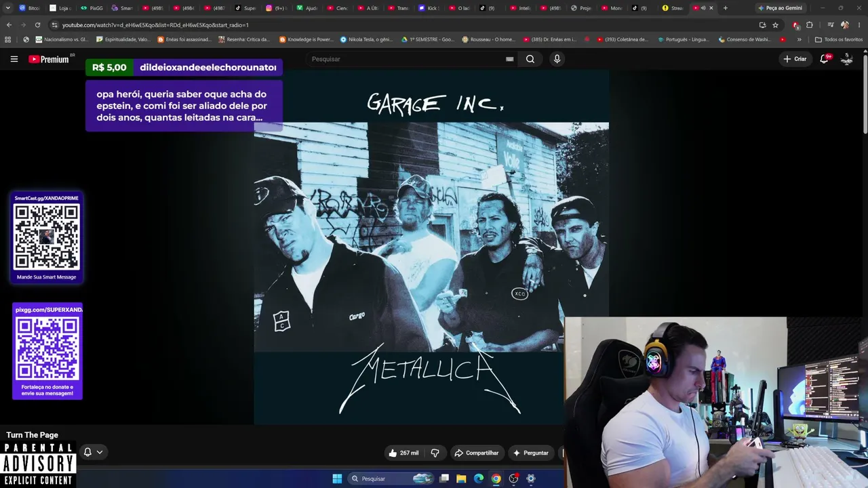Install the page as app from address bar
868x488 pixels.
(762, 25)
